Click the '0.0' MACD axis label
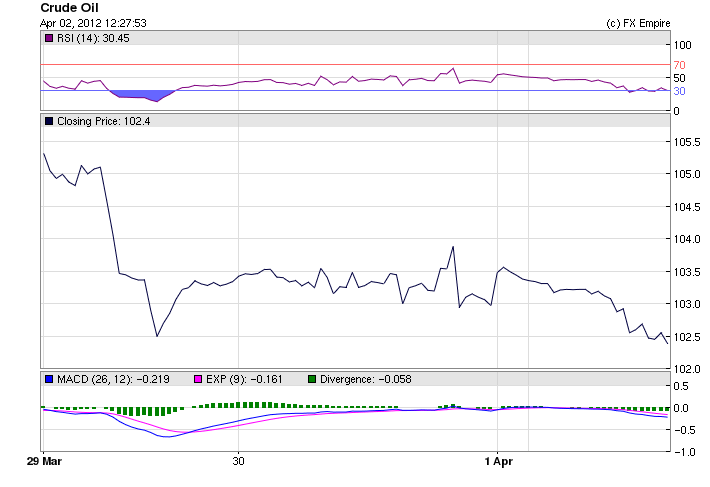The width and height of the screenshot is (710, 487). [x=681, y=408]
